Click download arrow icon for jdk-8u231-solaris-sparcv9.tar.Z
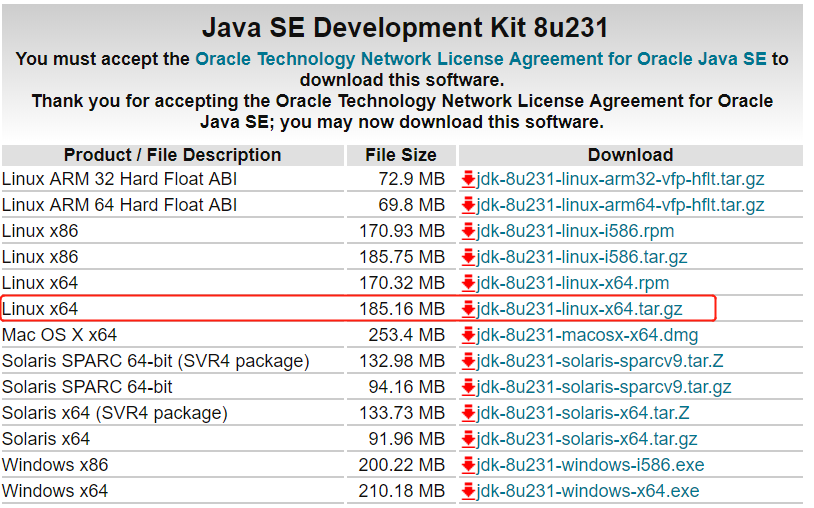Image resolution: width=814 pixels, height=508 pixels. (468, 361)
